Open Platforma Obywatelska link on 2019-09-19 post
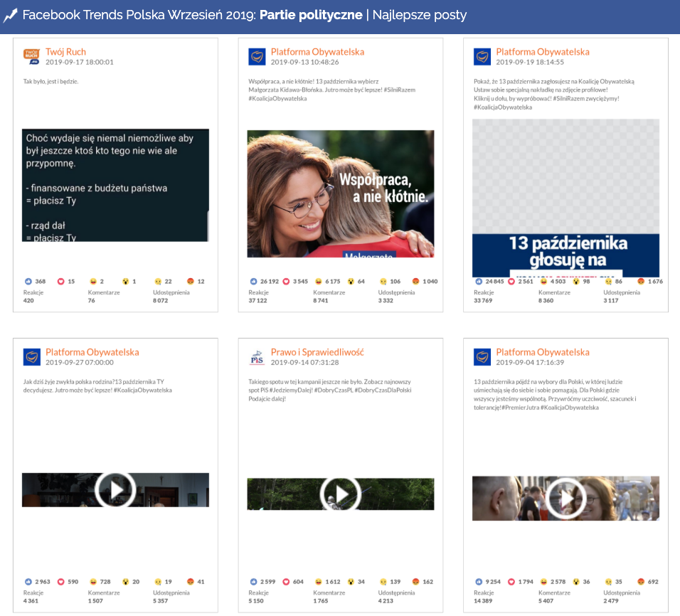The width and height of the screenshot is (680, 616). 542,52
